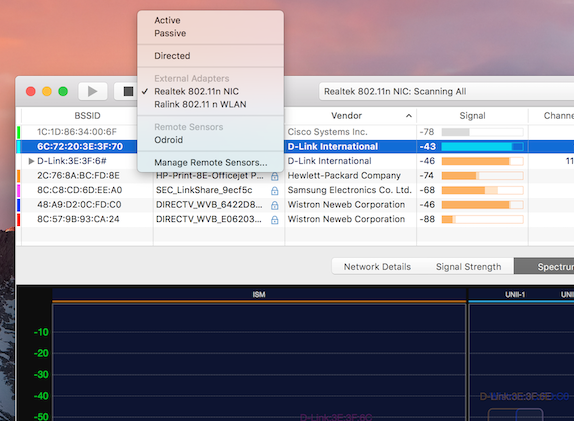Select BSSID 48:A9:D2:0C:FD:C0

79,205
